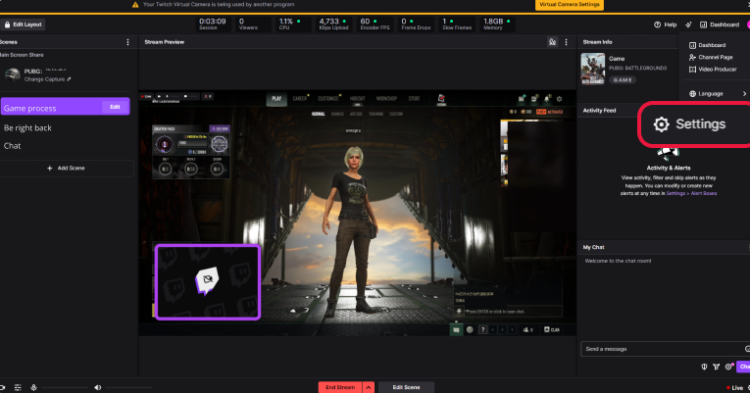Click Change Capture pencil link
Viewport: 750px width, 393px height.
coord(47,79)
